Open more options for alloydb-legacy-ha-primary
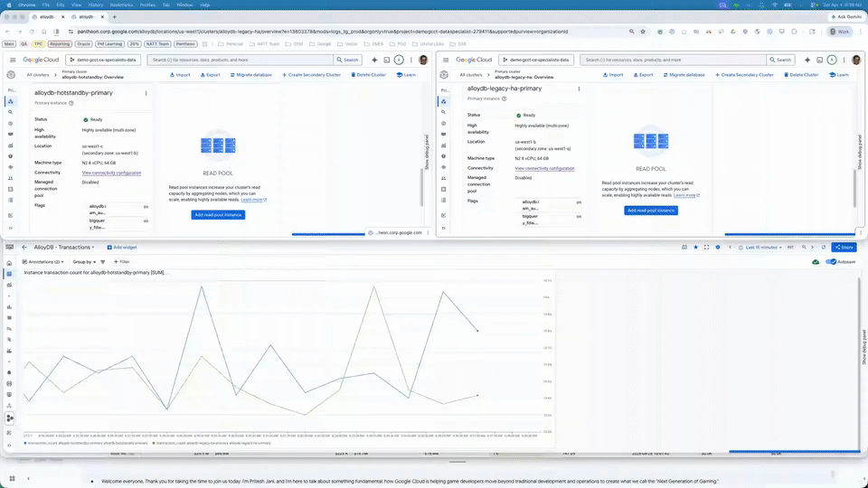Viewport: 868px width, 488px height. click(x=579, y=89)
